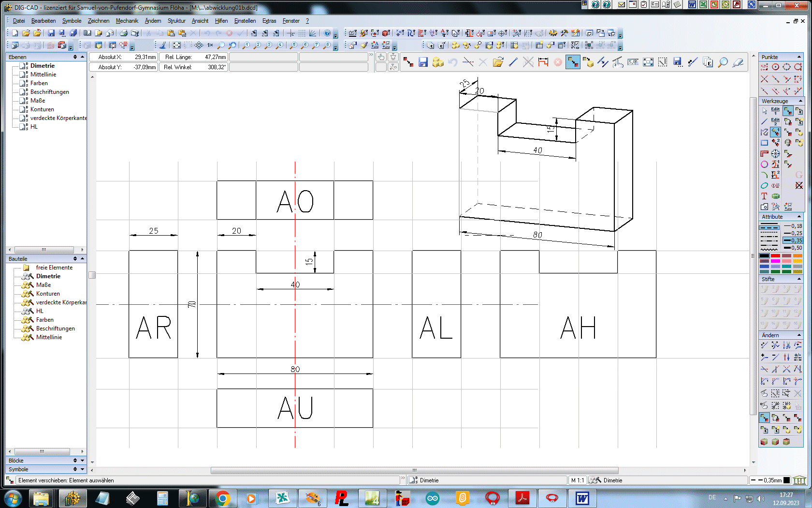Screen dimensions: 812x508
Task: Open the Datei menu
Action: point(19,21)
